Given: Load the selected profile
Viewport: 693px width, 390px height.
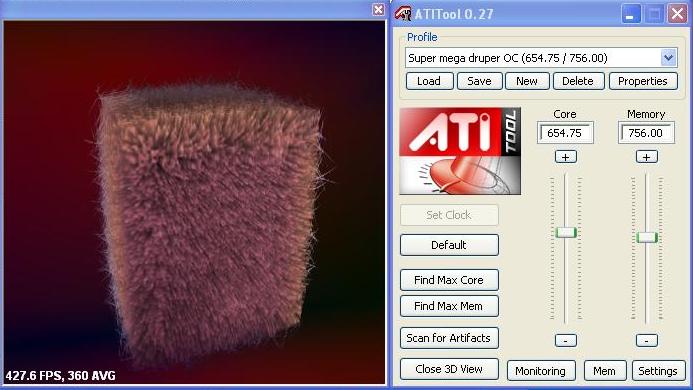Looking at the screenshot, I should (x=430, y=81).
